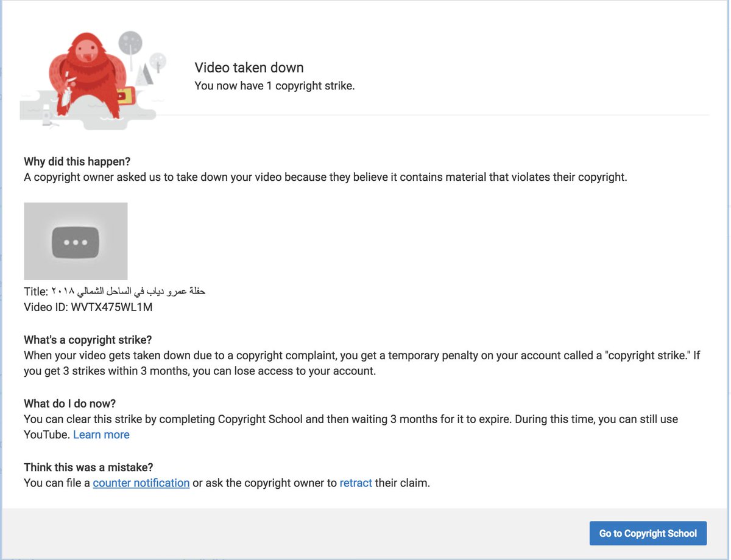Click the 'What's a copyright strike?' heading
Image resolution: width=731 pixels, height=560 pixels.
tap(88, 340)
